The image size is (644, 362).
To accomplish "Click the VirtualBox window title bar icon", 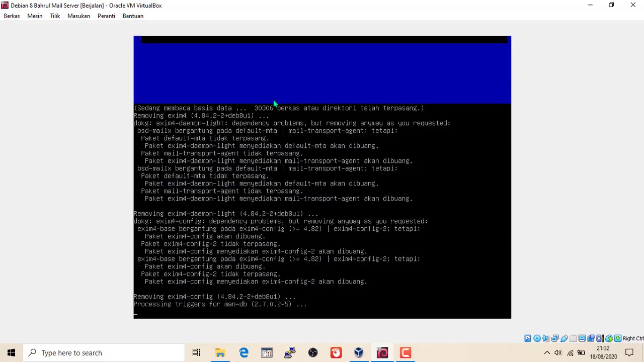I will click(5, 6).
